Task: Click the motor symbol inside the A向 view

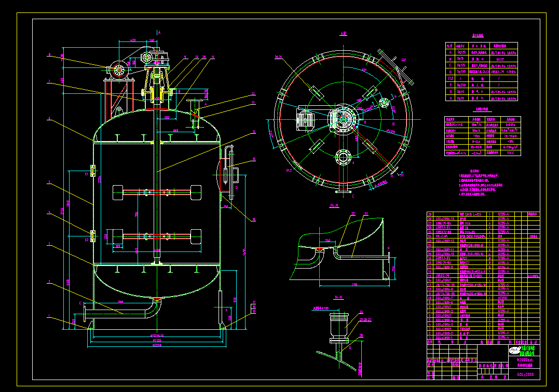Action: [306, 119]
